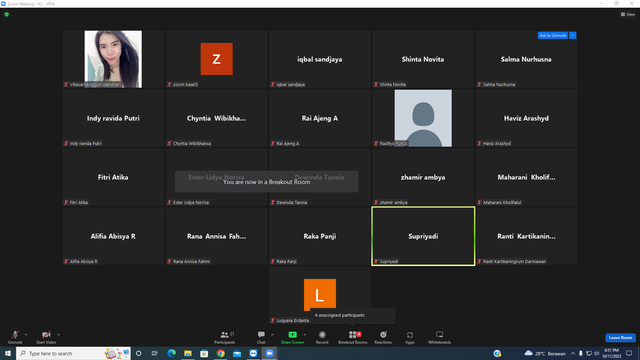This screenshot has height=360, width=640.
Task: Select Haviz Arashyd's tile
Action: pyautogui.click(x=526, y=118)
